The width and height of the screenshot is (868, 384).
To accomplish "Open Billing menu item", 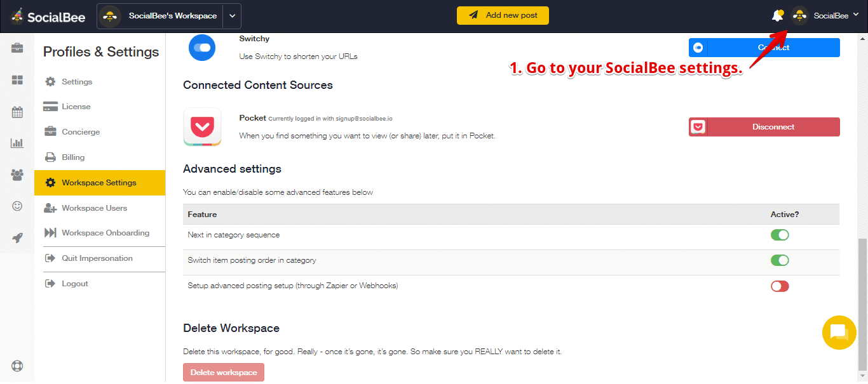I will tap(100, 157).
